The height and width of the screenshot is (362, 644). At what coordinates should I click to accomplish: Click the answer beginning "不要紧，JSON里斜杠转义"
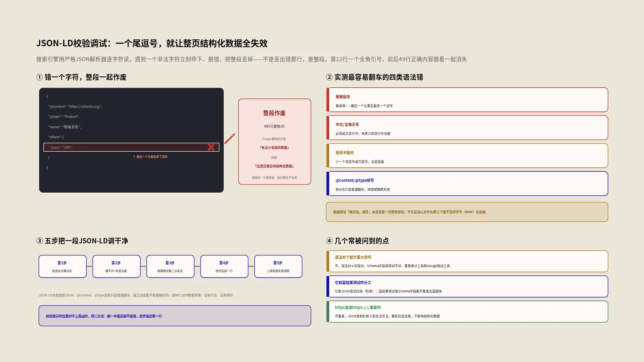click(x=387, y=316)
